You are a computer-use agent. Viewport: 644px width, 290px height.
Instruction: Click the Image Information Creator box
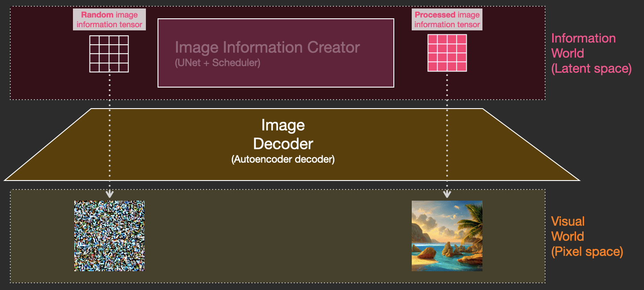[276, 52]
